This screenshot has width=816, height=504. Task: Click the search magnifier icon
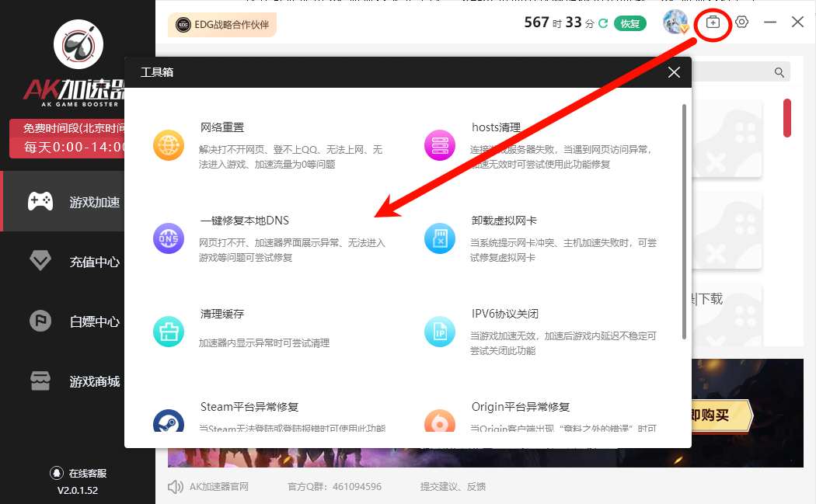click(779, 72)
